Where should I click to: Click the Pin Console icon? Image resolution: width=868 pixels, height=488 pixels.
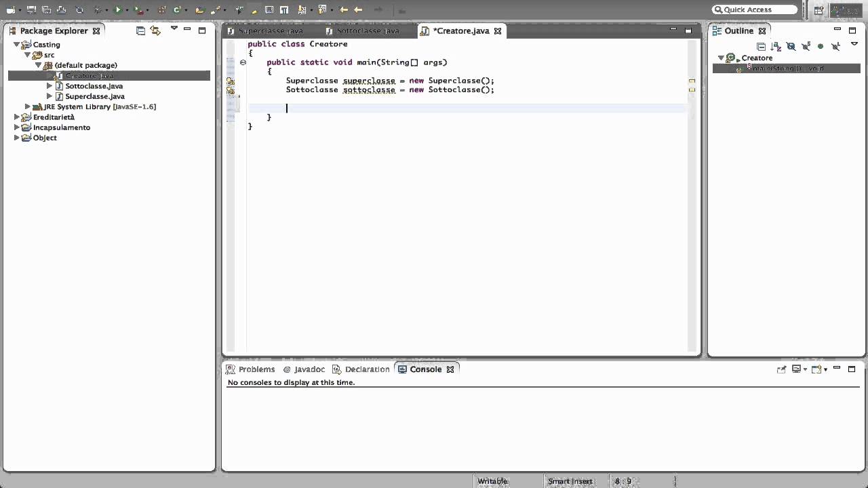coord(781,369)
